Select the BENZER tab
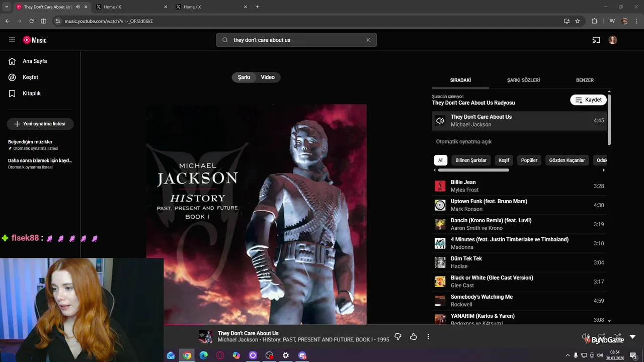Screen dimensions: 644x362 (585, 80)
